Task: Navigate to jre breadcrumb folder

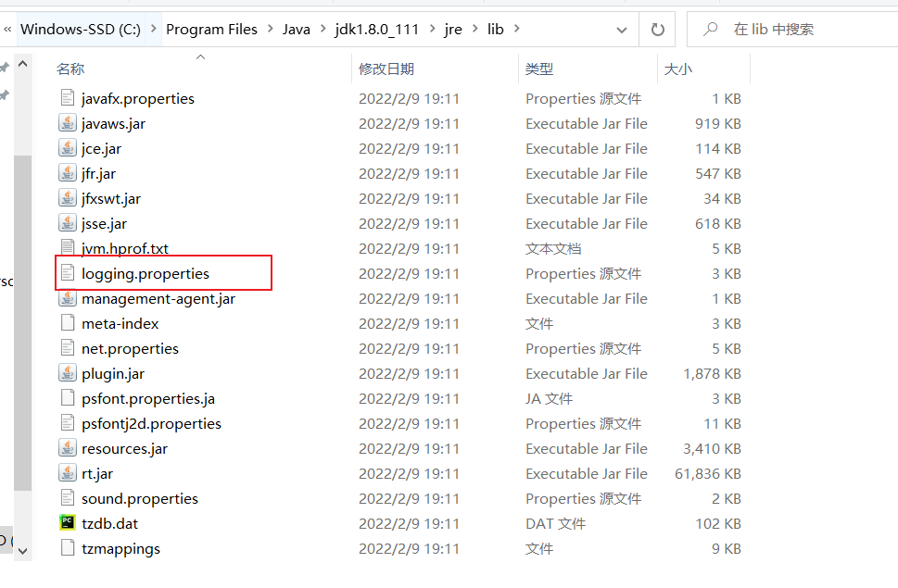Action: (x=453, y=30)
